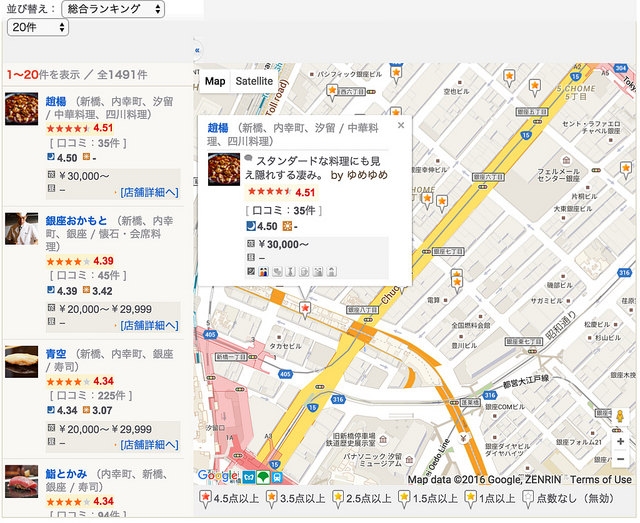Click the review speech bubble icon in popup
640x523 pixels.
(x=249, y=158)
